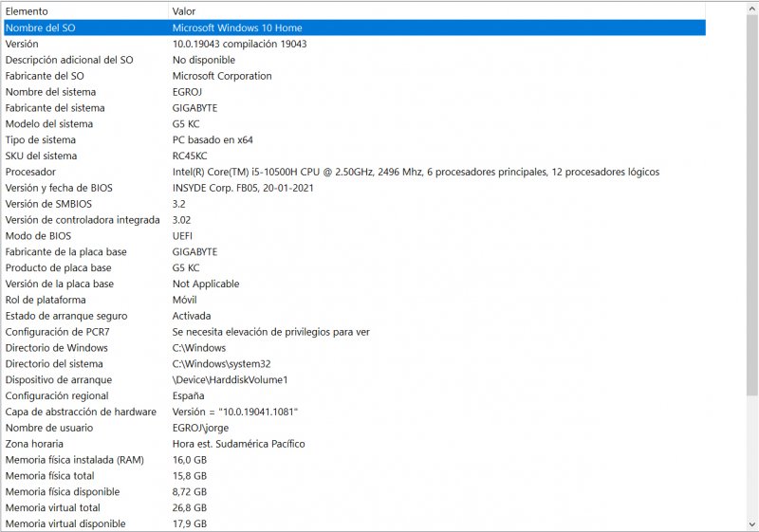The width and height of the screenshot is (759, 532).
Task: Click the value España
Action: [x=188, y=395]
